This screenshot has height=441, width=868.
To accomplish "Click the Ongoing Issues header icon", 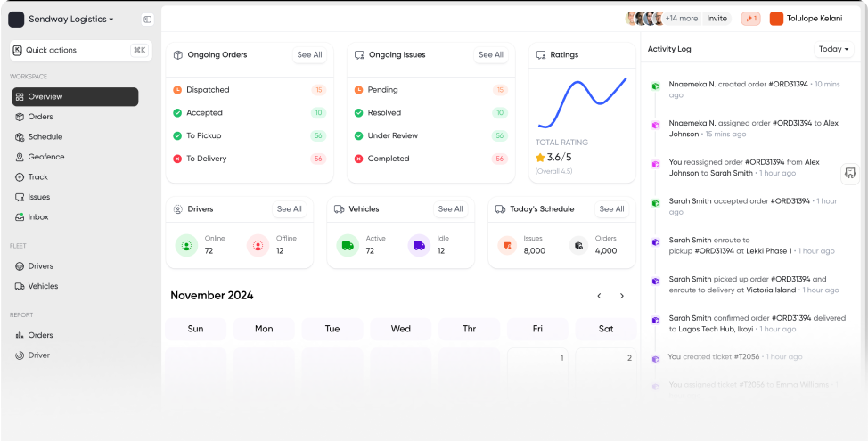I will (x=359, y=55).
